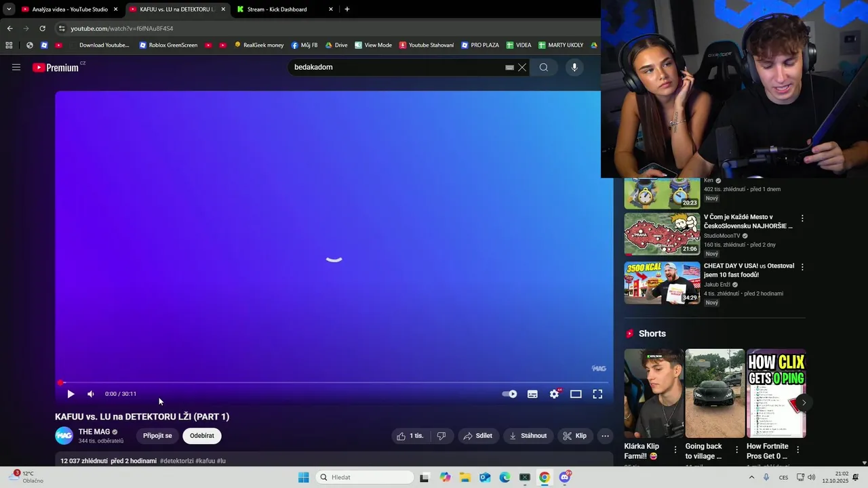Open the Ken video thumbnail with 20:23 duration
This screenshot has height=488, width=868.
point(662,193)
